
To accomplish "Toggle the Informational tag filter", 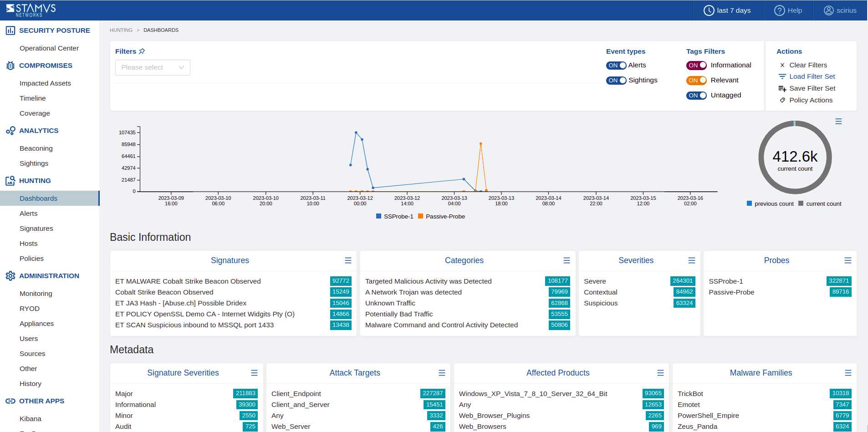I will 696,66.
